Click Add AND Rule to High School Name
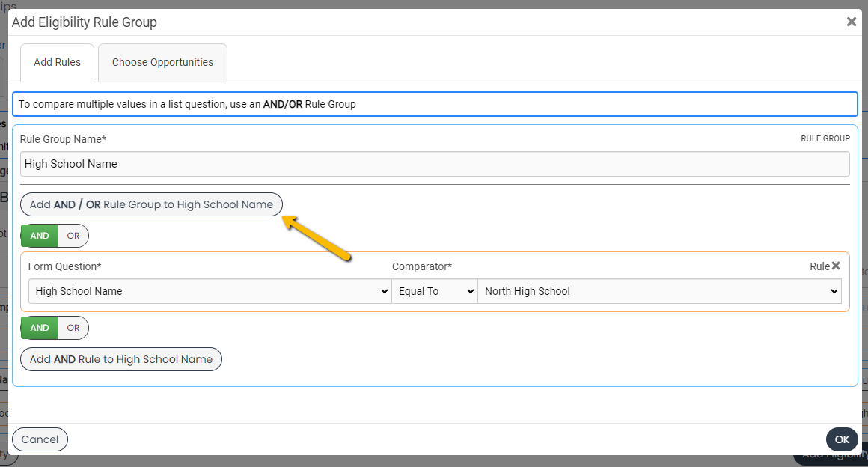 pyautogui.click(x=120, y=359)
